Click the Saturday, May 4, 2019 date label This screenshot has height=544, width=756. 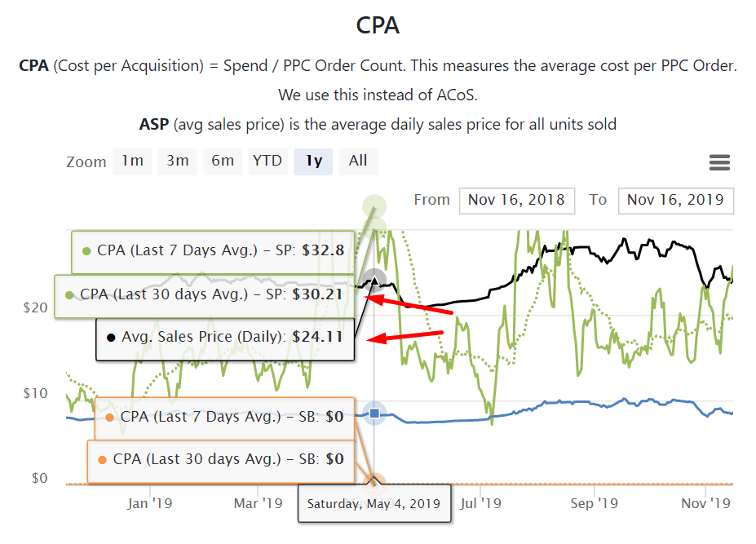pos(374,503)
